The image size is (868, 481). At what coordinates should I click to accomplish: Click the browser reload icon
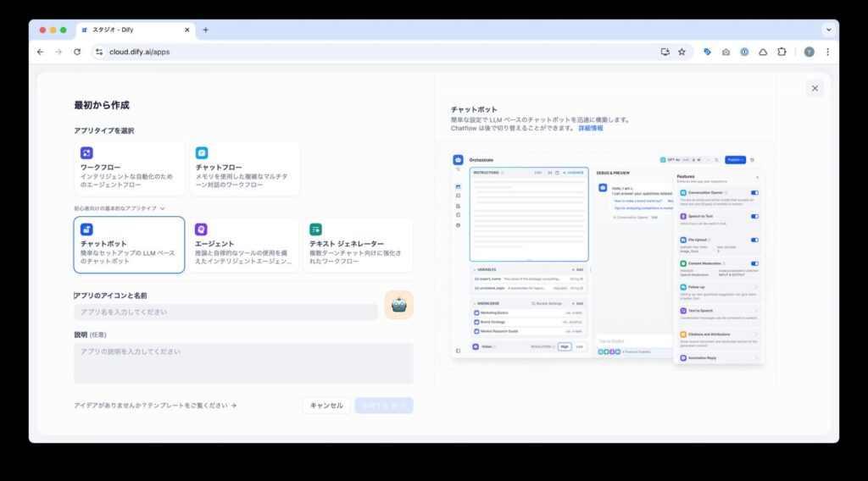click(77, 52)
